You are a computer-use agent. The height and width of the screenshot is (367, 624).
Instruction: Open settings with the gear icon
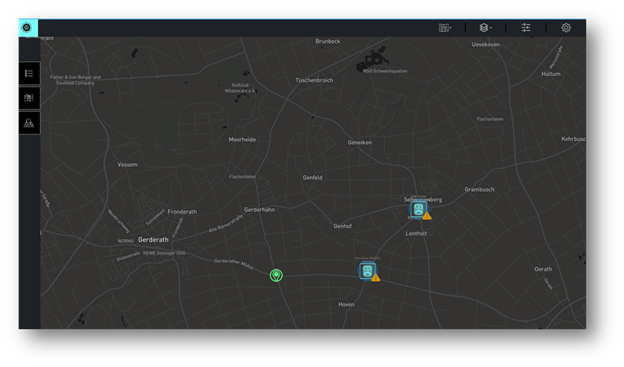[566, 27]
